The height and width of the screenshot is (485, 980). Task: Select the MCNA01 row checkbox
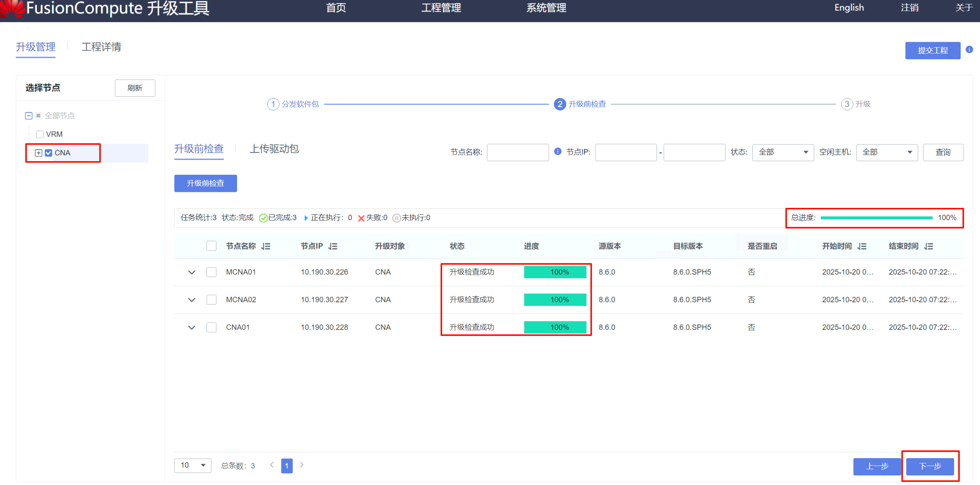(211, 272)
